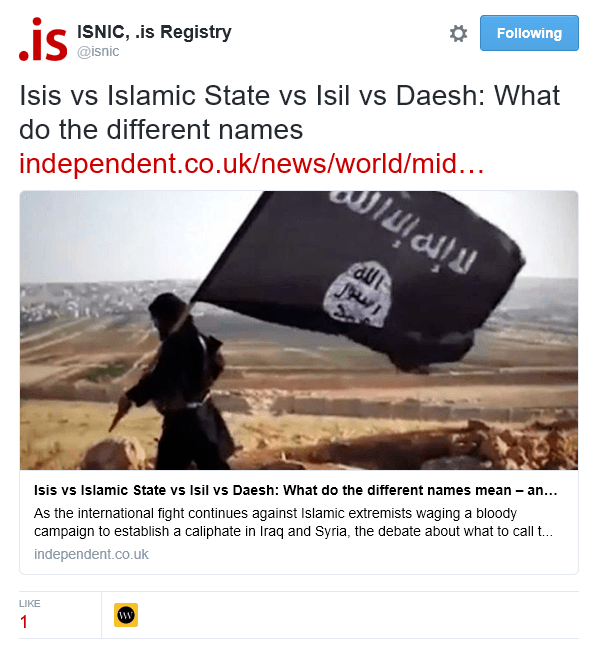
Task: Open the card headline about different names
Action: 295,490
